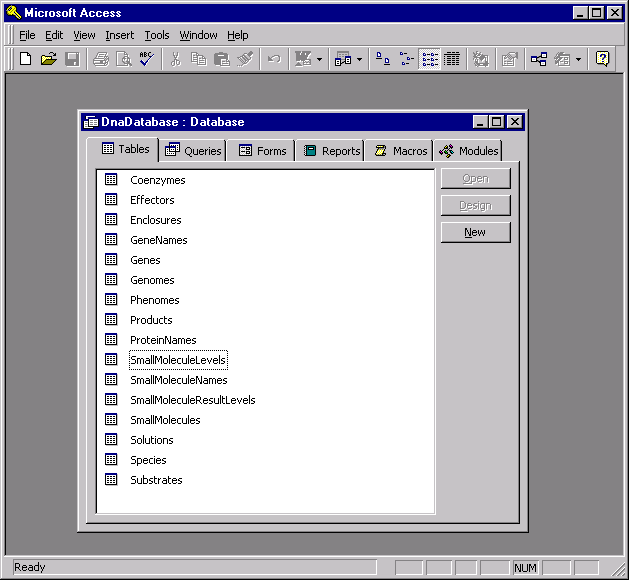Open the Relationships window from the toolbar
The width and height of the screenshot is (629, 580).
539,59
